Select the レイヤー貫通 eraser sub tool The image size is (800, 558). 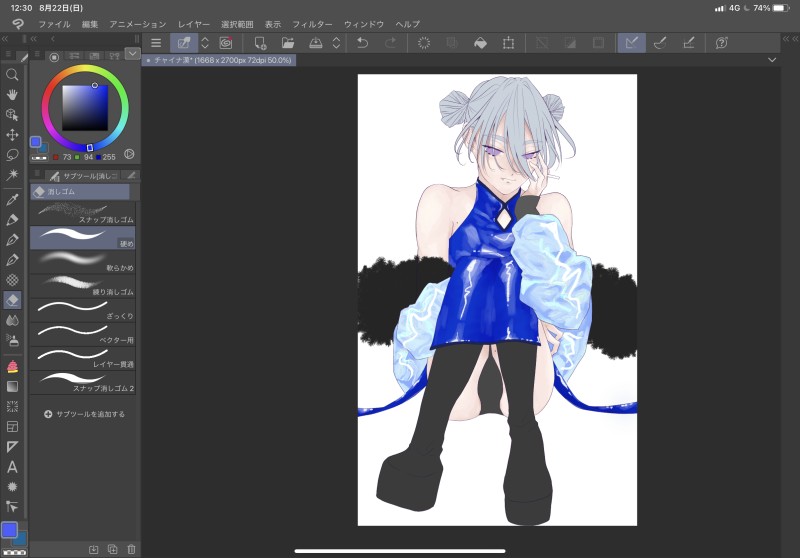click(83, 358)
